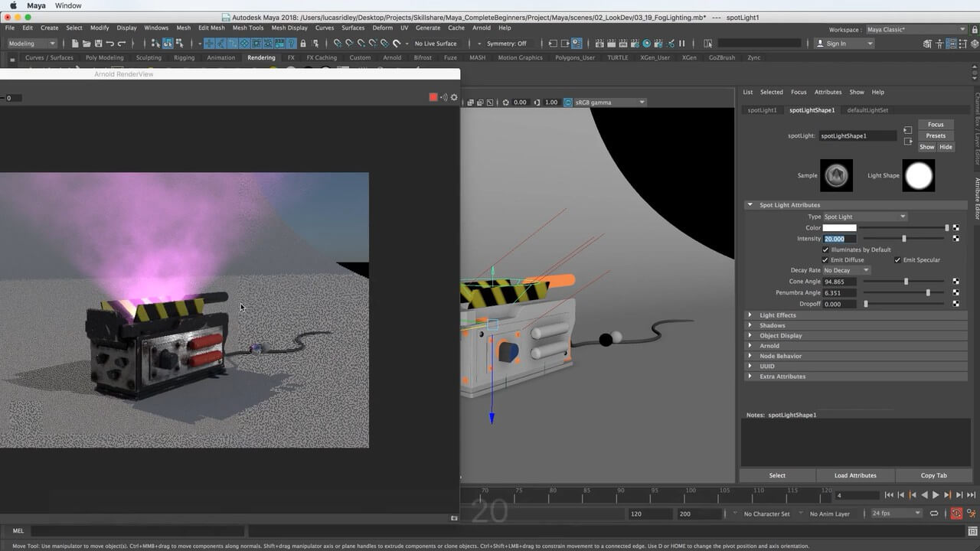980x551 pixels.
Task: Click the undo arrow icon
Action: click(x=109, y=44)
